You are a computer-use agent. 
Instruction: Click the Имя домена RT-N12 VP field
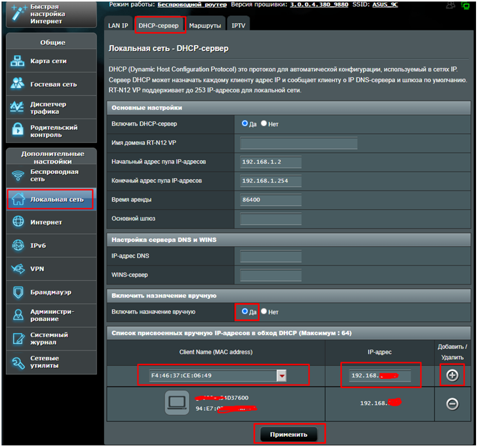298,143
